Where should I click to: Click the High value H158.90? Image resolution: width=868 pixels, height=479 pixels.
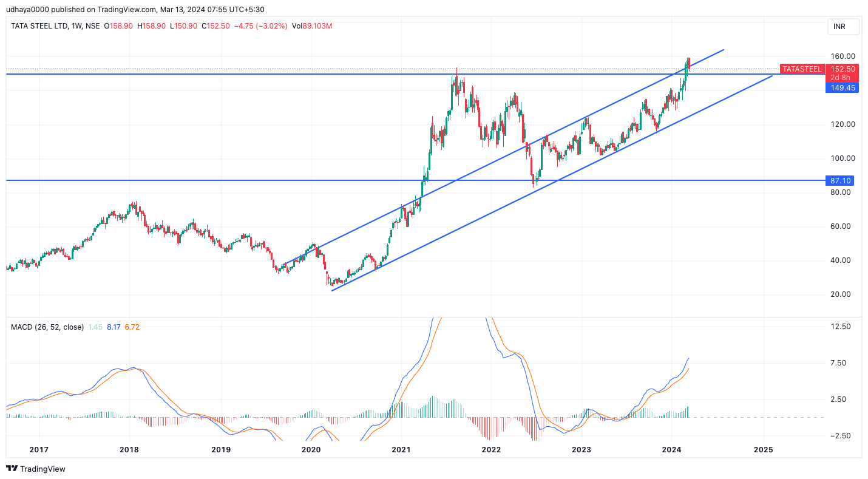152,26
